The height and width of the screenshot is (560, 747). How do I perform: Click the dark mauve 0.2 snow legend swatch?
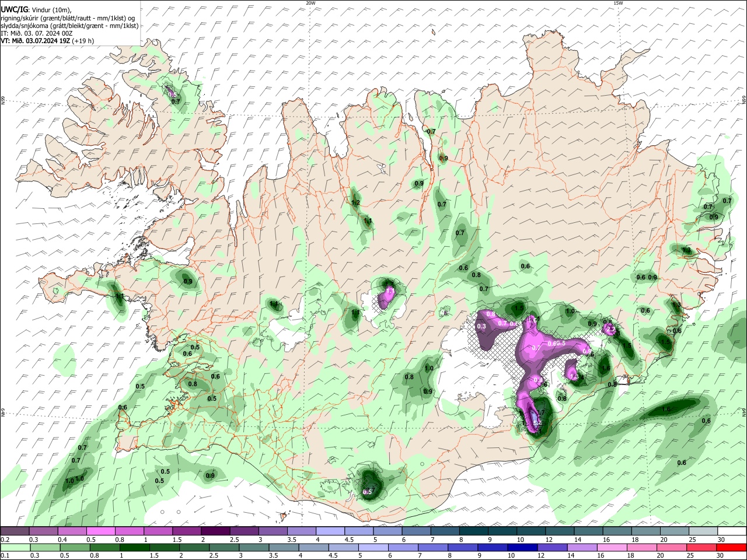point(15,531)
